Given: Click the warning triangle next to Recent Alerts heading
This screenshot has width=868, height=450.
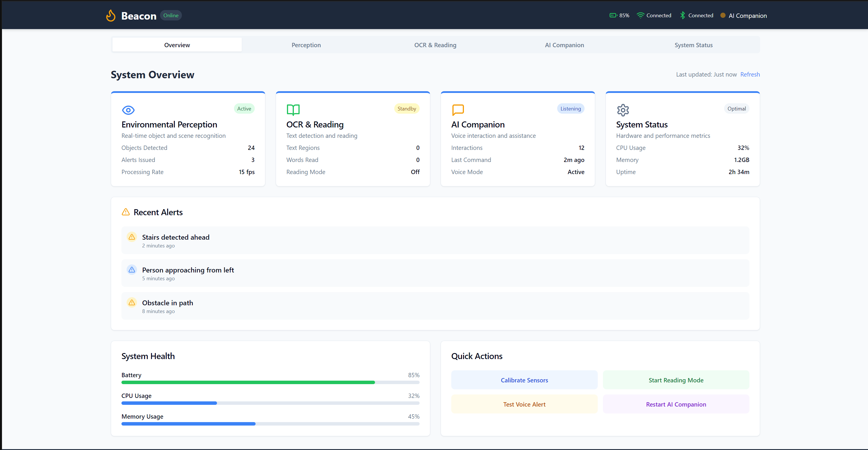Looking at the screenshot, I should point(126,212).
